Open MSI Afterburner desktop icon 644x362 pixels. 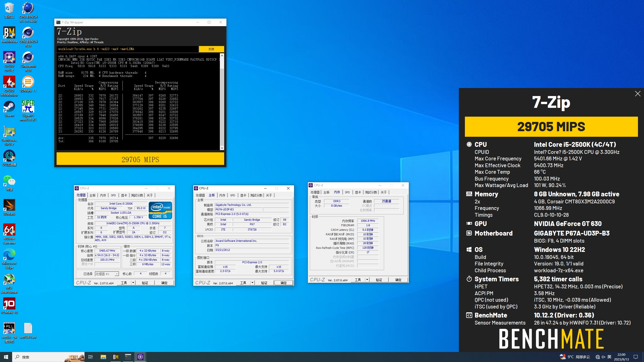[9, 283]
